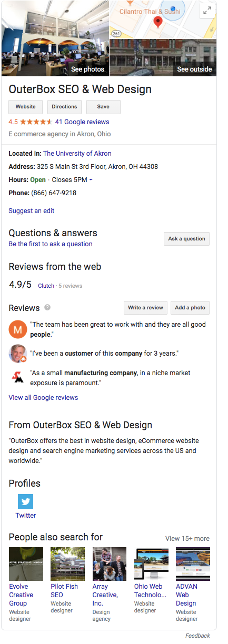
Task: Click the Directions button
Action: click(x=64, y=107)
